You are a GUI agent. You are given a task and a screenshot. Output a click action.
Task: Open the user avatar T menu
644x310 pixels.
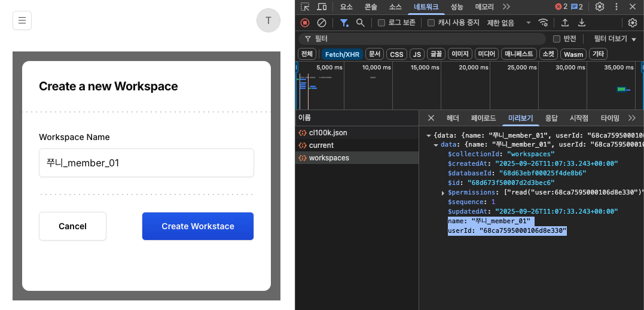pos(268,20)
